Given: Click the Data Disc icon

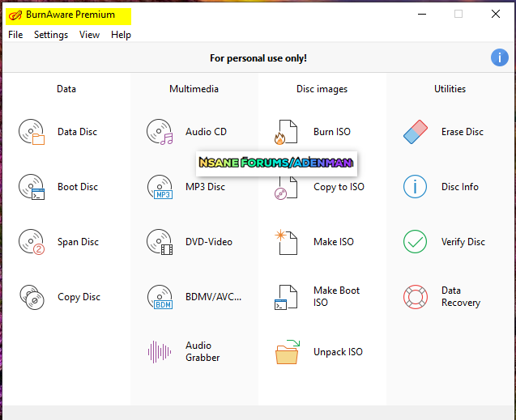Looking at the screenshot, I should point(32,132).
